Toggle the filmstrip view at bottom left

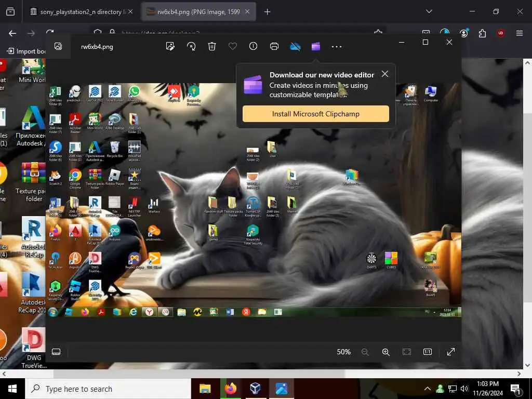(56, 352)
